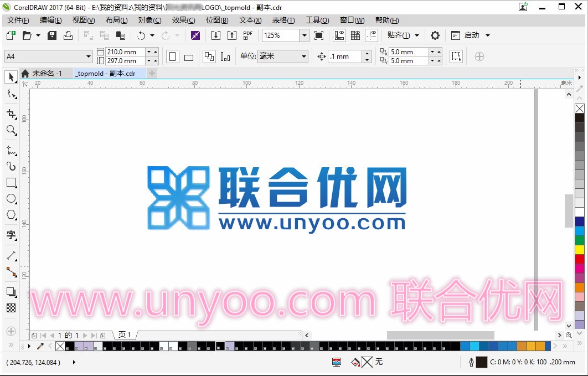Click the Paste clipboard icon

tap(120, 35)
